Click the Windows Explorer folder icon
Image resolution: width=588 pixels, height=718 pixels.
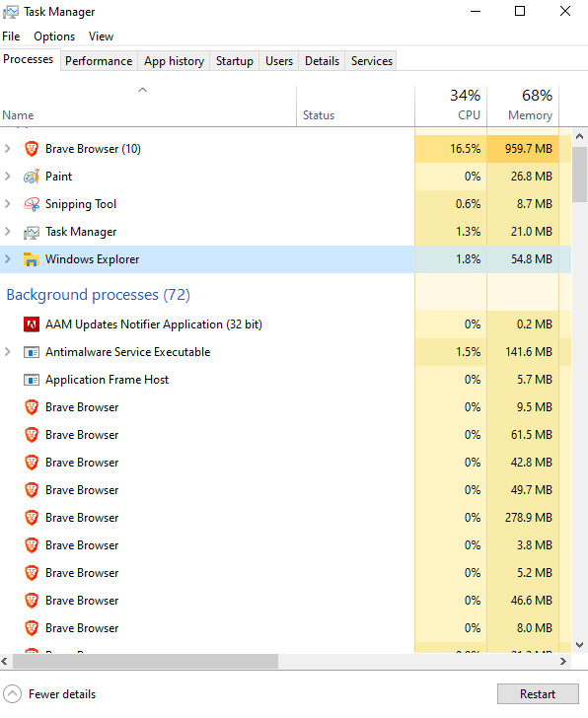[x=32, y=259]
